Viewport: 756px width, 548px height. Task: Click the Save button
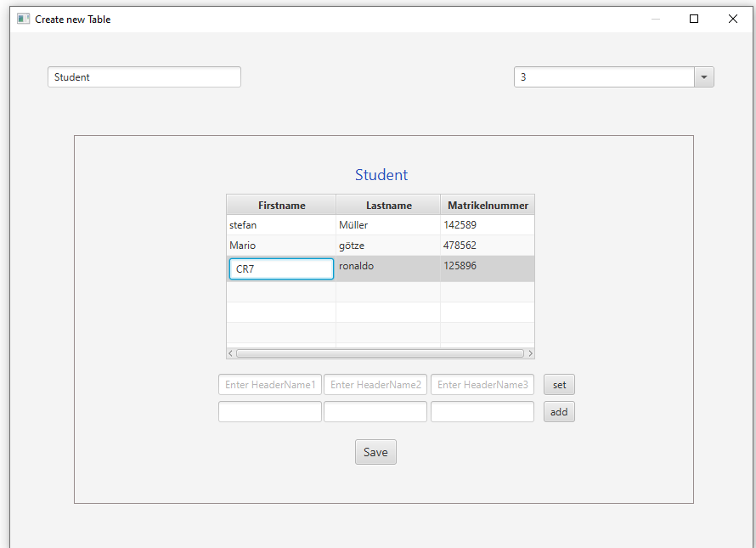(x=375, y=451)
